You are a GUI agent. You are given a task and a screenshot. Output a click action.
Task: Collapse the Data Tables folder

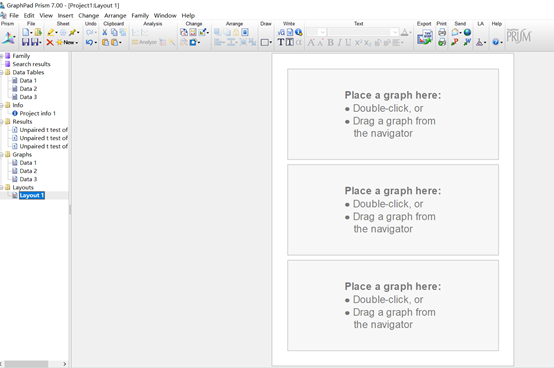click(x=2, y=72)
